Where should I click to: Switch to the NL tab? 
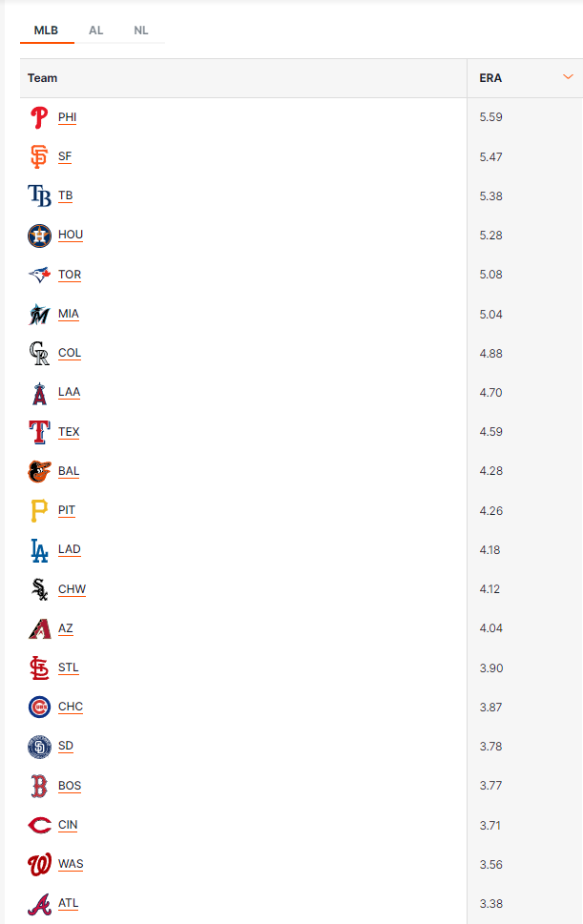click(141, 31)
